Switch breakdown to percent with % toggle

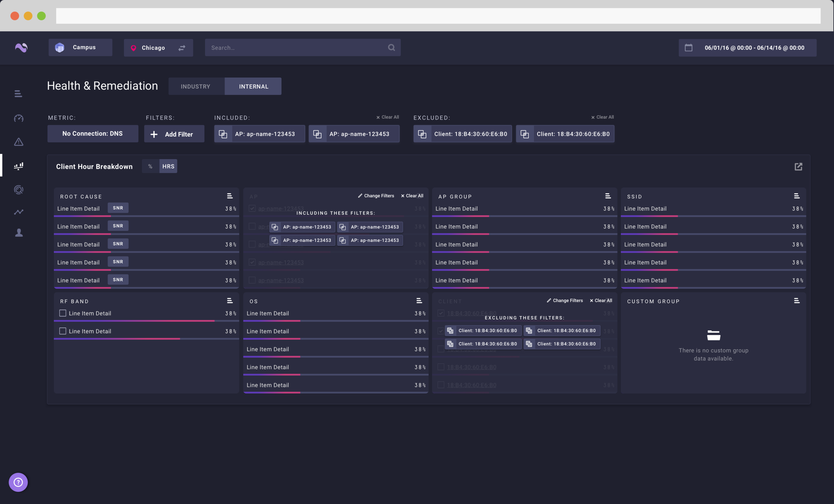tap(150, 166)
